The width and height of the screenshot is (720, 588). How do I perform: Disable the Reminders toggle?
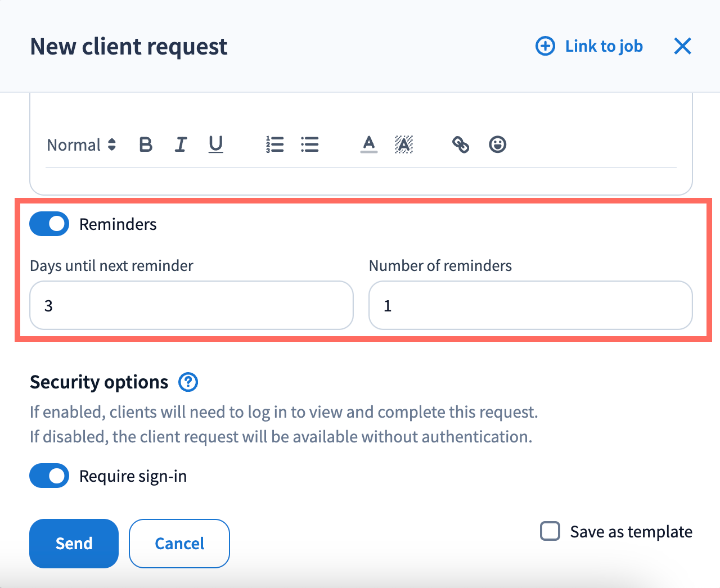click(49, 224)
